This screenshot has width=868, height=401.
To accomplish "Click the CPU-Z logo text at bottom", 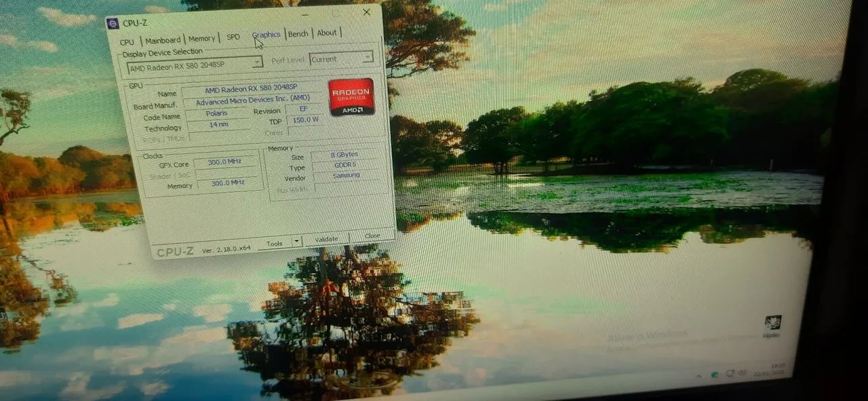I will [x=175, y=252].
